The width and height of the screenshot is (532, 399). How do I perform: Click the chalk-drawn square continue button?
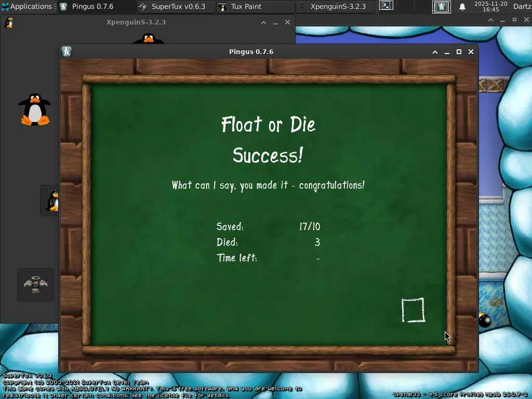click(413, 310)
